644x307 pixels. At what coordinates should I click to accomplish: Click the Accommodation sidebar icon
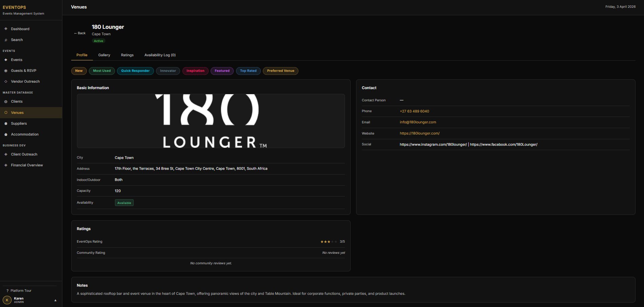click(6, 135)
